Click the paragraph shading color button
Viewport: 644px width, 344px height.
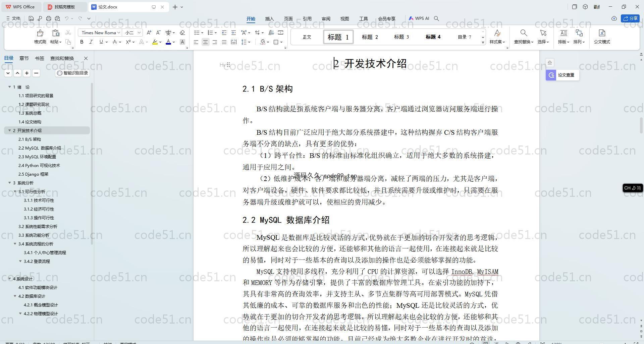(263, 42)
